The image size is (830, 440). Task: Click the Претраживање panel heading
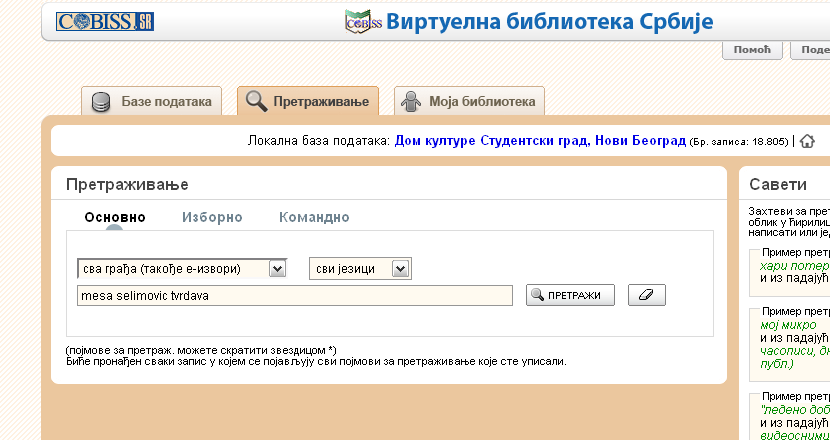[x=127, y=184]
